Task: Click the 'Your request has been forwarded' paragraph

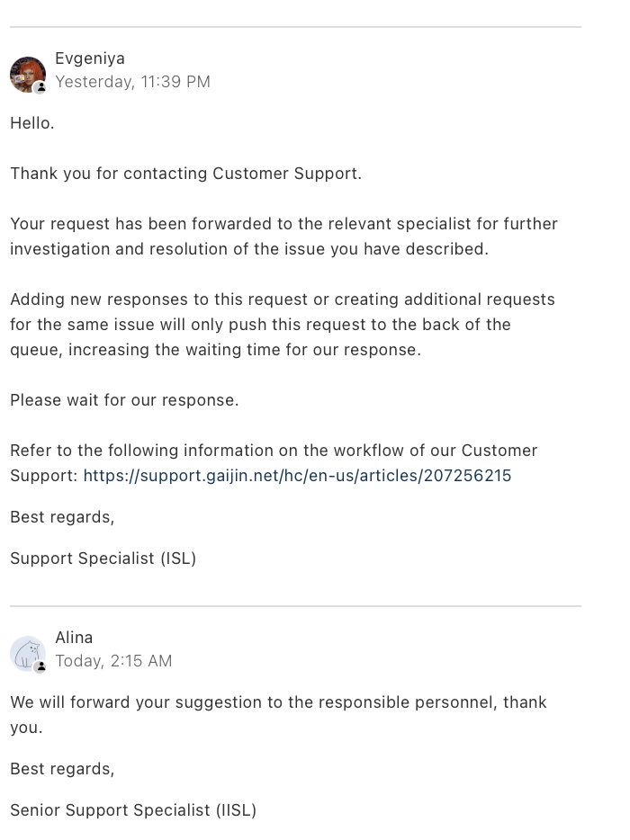Action: (283, 237)
